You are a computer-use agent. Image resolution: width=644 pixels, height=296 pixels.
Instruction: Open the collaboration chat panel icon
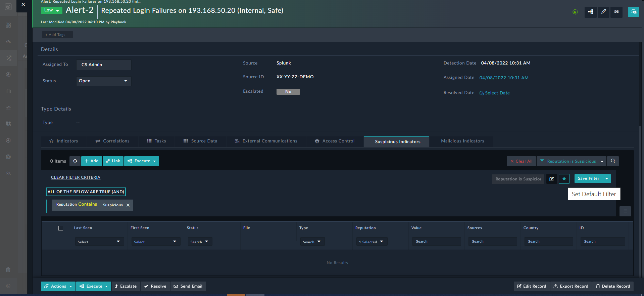[x=634, y=12]
